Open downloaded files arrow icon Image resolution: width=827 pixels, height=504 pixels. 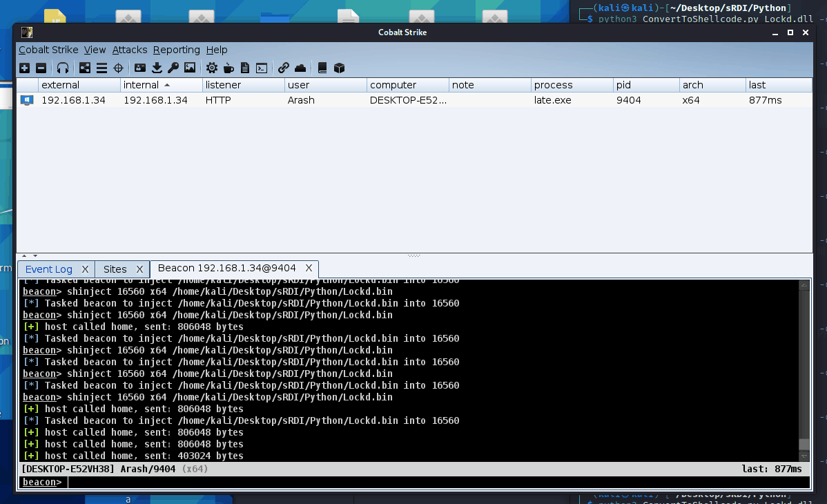click(157, 68)
